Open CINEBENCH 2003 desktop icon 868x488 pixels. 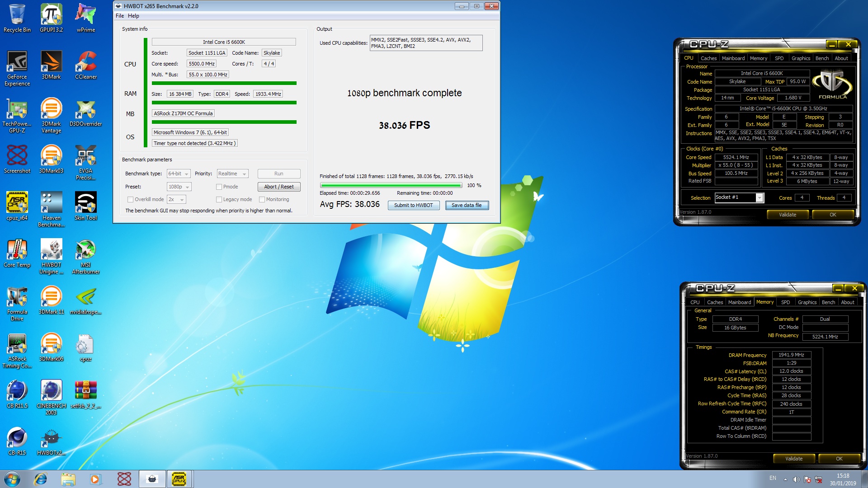click(51, 397)
